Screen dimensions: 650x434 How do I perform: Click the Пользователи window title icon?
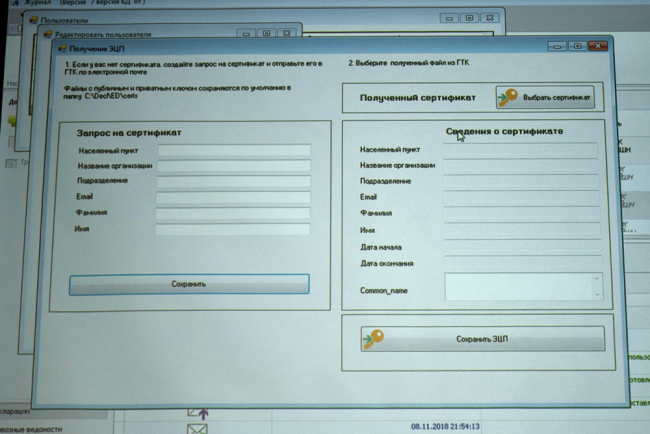34,19
